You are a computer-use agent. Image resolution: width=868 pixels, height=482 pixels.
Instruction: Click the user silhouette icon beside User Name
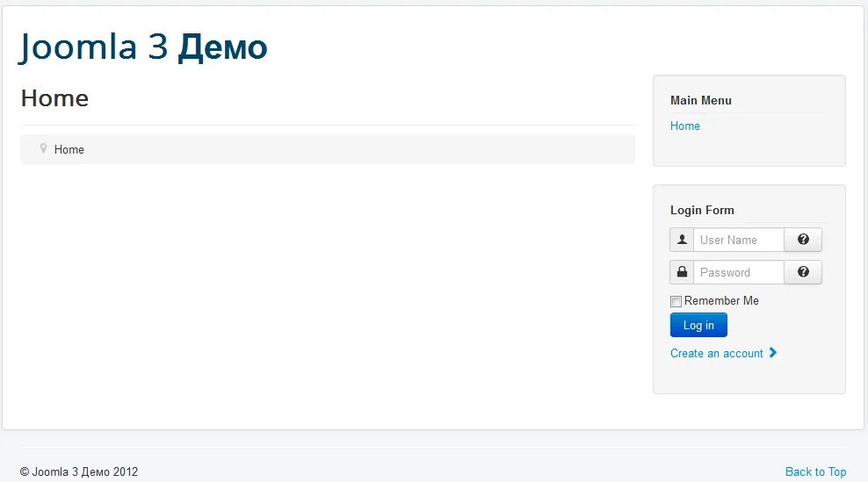(682, 240)
